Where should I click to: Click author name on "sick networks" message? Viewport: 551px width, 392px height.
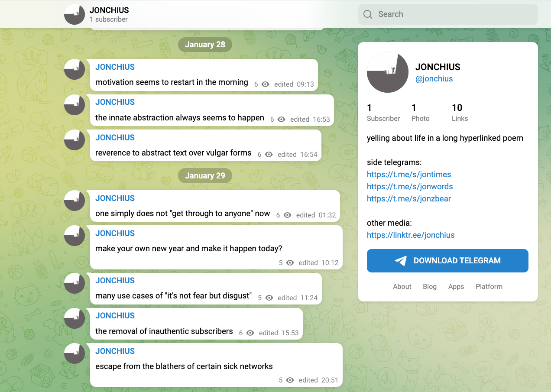115,351
